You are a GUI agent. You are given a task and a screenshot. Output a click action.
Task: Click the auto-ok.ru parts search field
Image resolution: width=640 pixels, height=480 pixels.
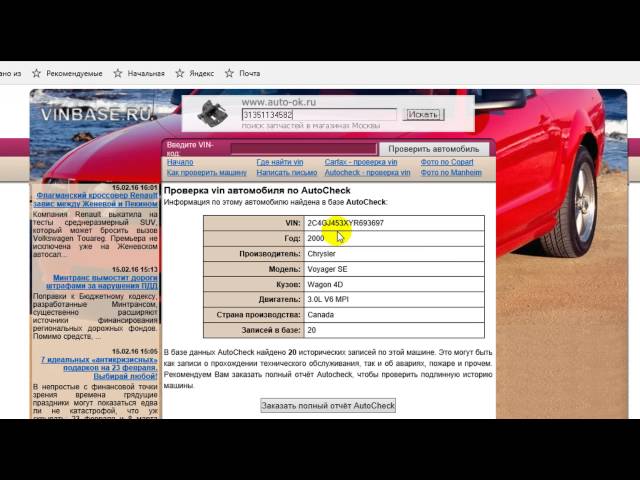pos(318,115)
